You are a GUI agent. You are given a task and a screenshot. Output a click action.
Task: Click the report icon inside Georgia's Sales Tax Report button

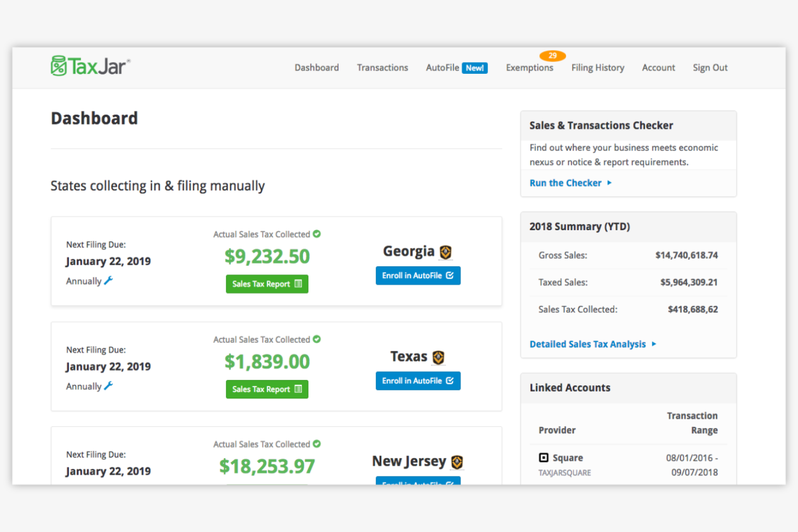pyautogui.click(x=298, y=284)
